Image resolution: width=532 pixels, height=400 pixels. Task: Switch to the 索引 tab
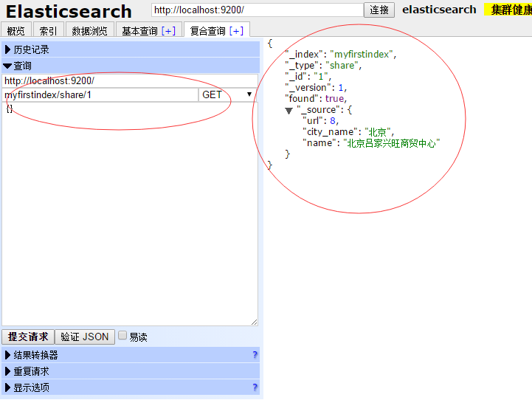coord(48,30)
